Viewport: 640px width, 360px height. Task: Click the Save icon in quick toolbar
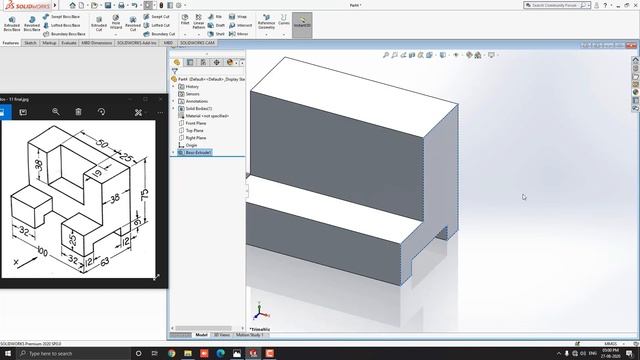(x=108, y=5)
